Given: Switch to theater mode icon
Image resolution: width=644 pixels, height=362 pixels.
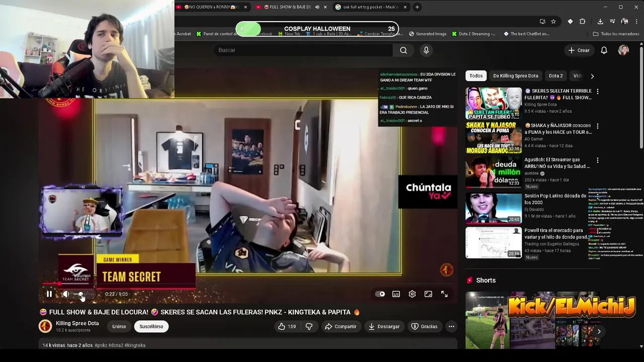Looking at the screenshot, I should coord(428,294).
